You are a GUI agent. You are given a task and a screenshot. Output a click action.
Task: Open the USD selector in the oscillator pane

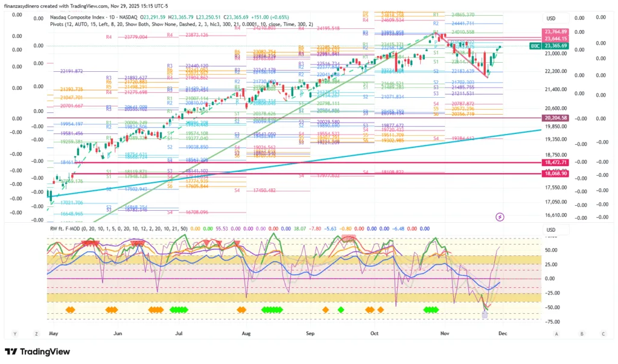[550, 230]
